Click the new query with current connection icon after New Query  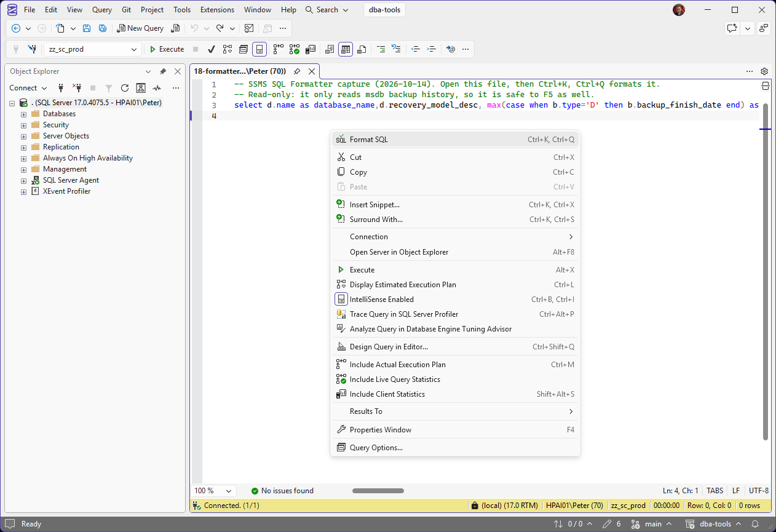[x=176, y=28]
